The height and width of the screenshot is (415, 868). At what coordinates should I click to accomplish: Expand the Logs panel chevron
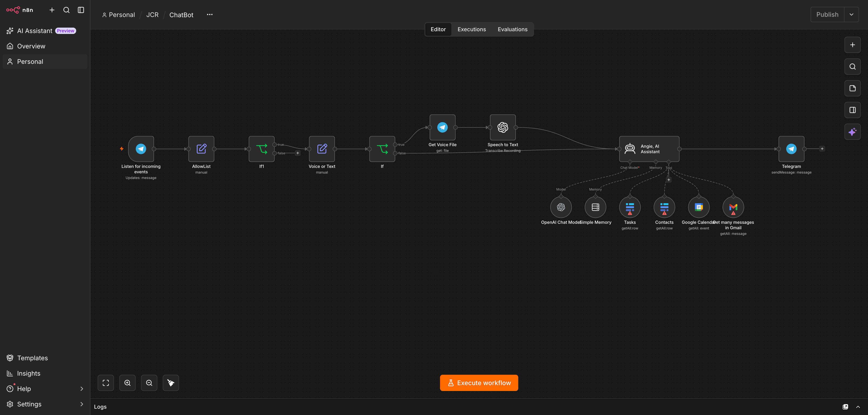point(858,407)
